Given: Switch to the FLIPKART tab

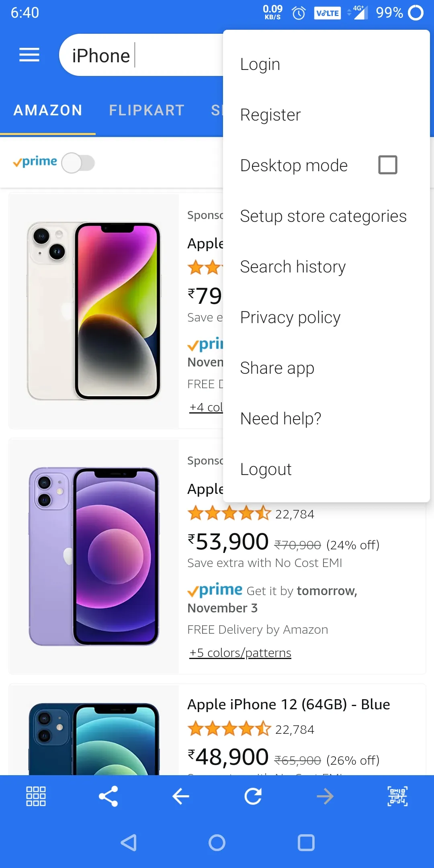Looking at the screenshot, I should pos(147,110).
